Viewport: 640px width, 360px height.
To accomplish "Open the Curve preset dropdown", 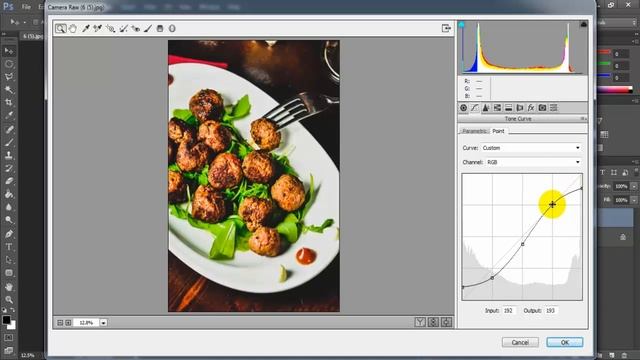I will coord(531,148).
